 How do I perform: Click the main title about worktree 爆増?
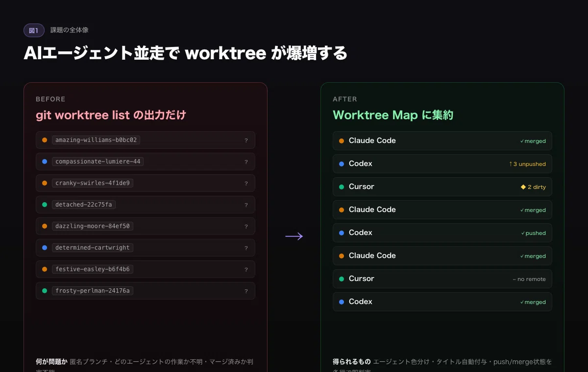tap(185, 53)
